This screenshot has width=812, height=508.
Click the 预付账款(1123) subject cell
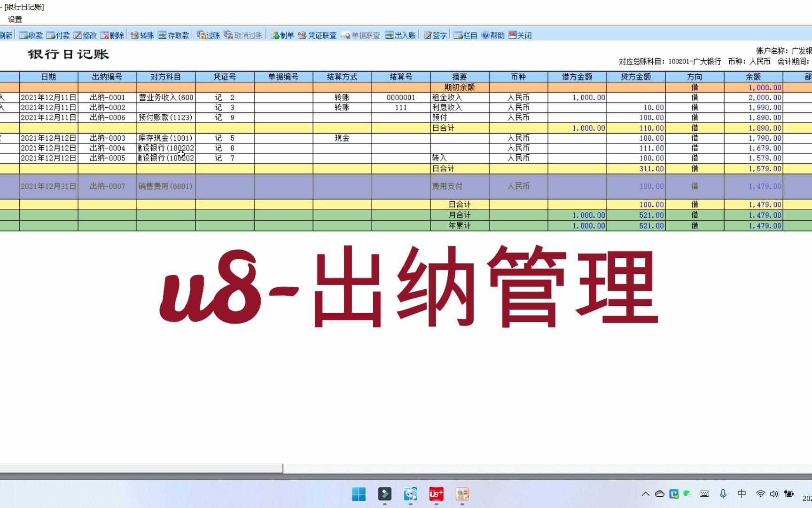click(x=166, y=118)
